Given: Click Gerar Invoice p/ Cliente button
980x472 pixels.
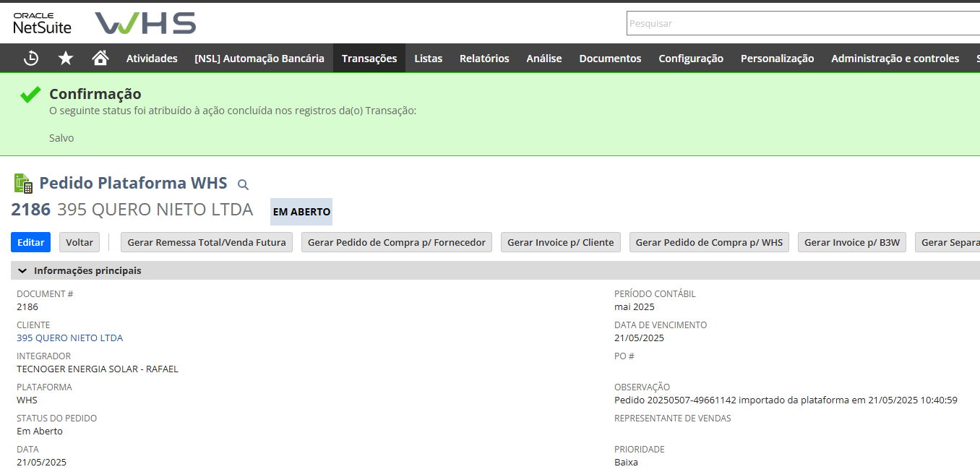Looking at the screenshot, I should click(x=560, y=242).
